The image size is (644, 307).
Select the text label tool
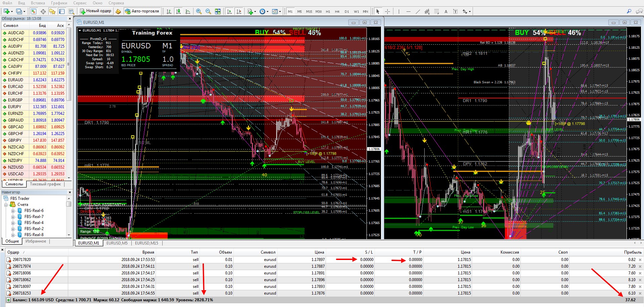point(455,11)
